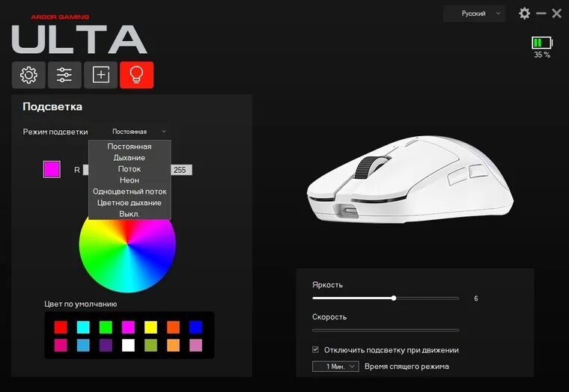Click the Цвет по умолчанию label
This screenshot has width=569, height=392.
81,304
